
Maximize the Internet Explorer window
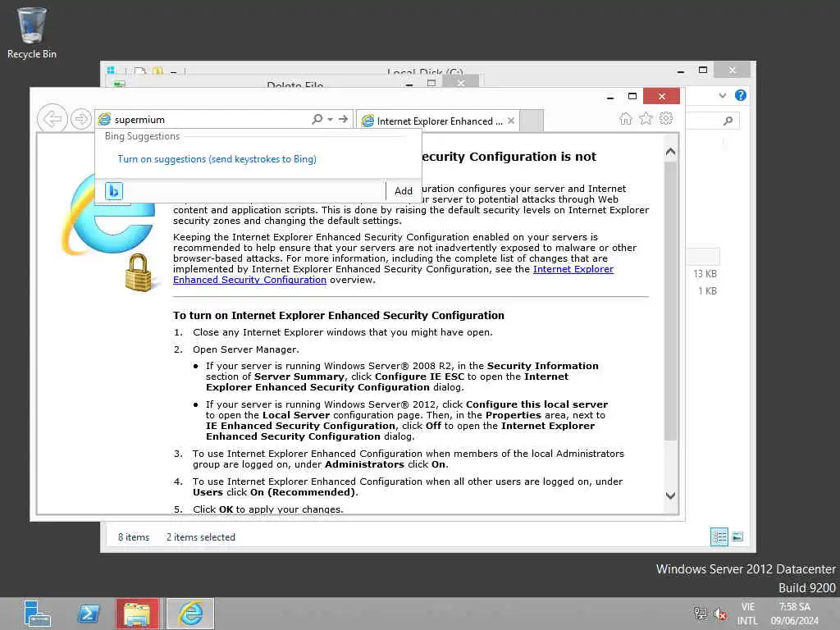632,97
